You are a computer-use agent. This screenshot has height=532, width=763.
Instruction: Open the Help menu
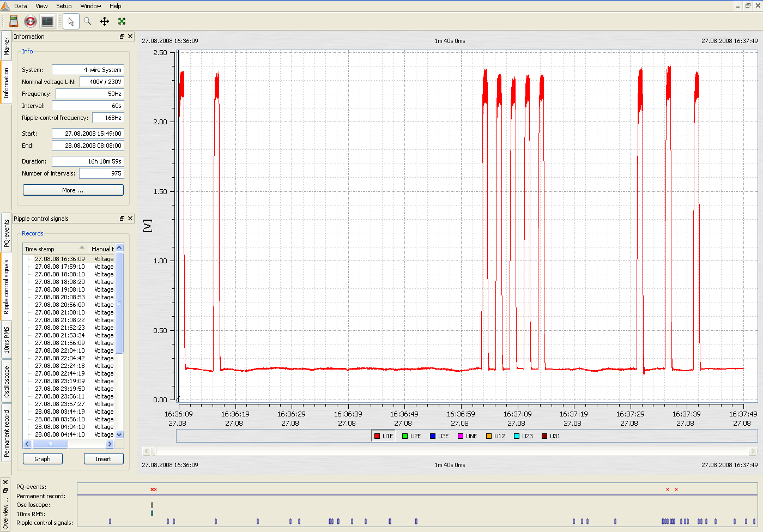(x=115, y=6)
